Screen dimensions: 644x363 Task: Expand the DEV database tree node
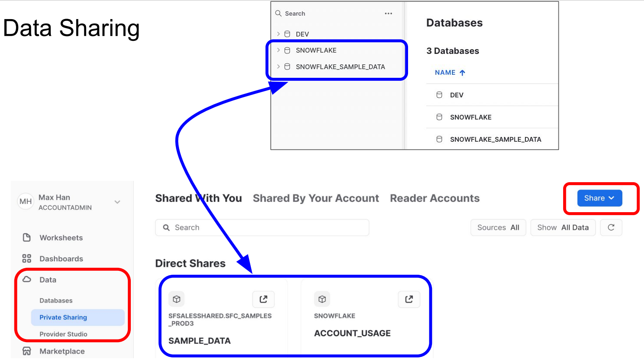(279, 34)
